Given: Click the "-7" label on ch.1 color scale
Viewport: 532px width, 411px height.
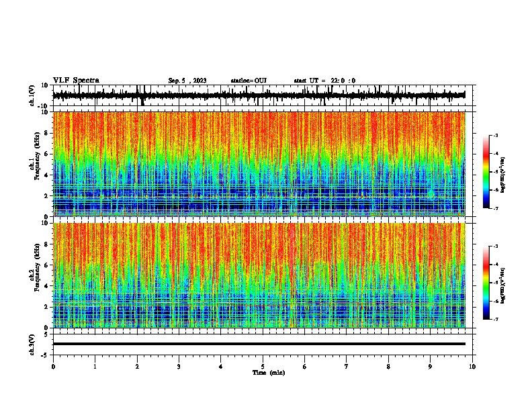Looking at the screenshot, I should click(x=495, y=208).
